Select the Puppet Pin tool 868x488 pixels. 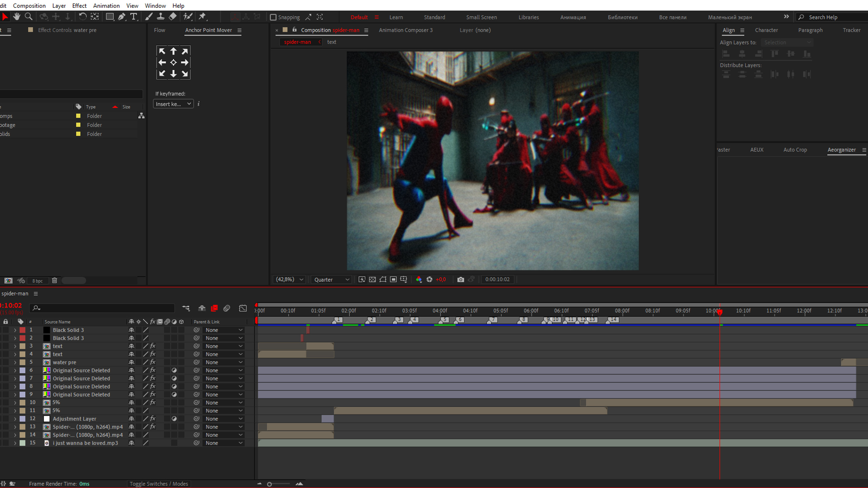(x=202, y=16)
